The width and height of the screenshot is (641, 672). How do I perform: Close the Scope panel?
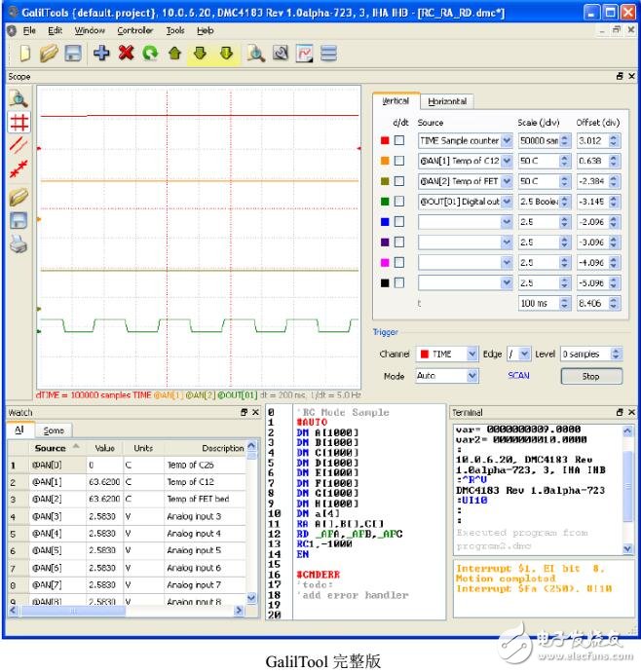point(631,76)
